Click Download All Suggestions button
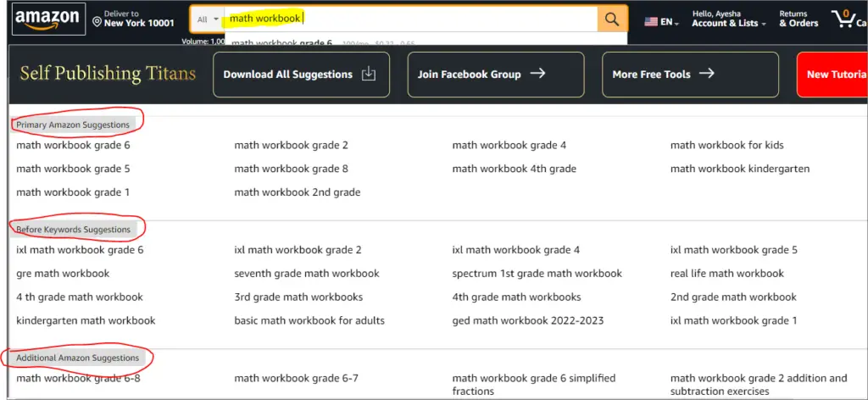This screenshot has width=868, height=400. (x=301, y=75)
